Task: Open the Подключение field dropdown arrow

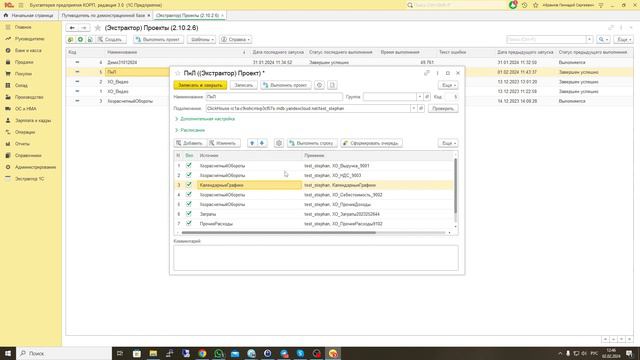Action: [413, 109]
